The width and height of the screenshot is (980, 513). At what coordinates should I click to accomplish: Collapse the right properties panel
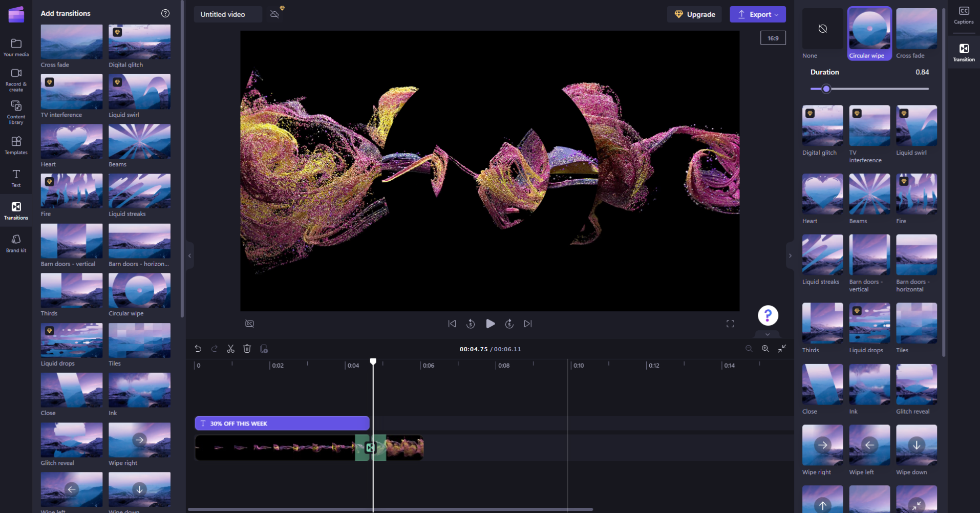click(x=790, y=255)
